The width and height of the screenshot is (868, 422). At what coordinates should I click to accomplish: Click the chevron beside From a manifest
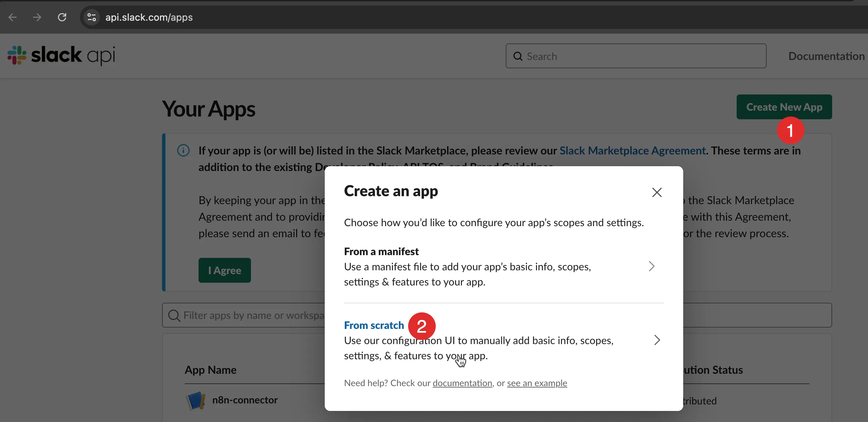652,266
